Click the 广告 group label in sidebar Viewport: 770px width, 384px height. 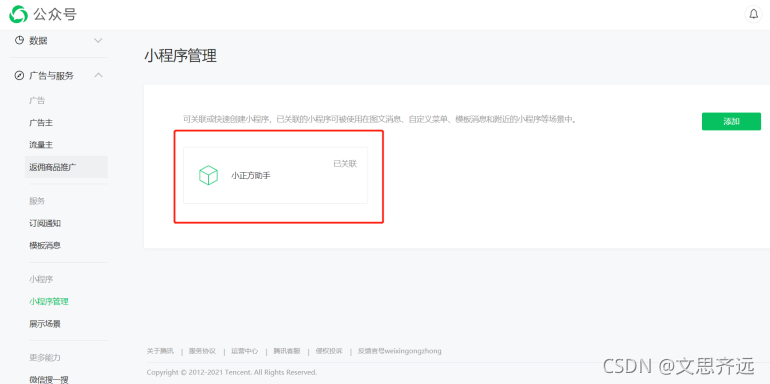[x=37, y=101]
